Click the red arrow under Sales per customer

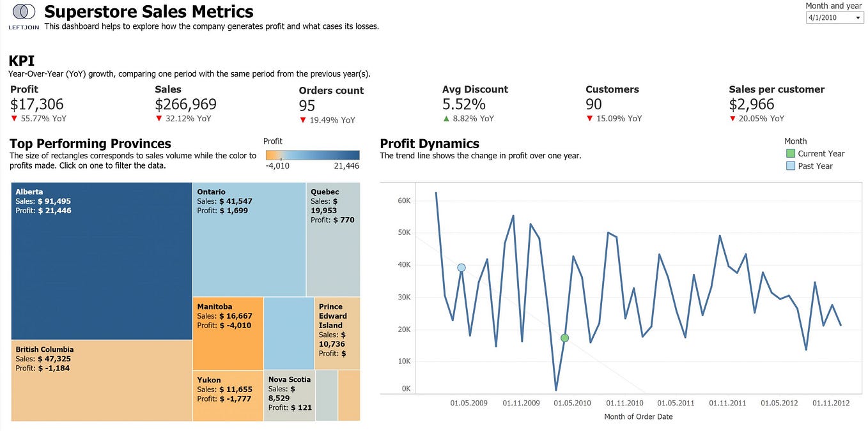click(x=732, y=119)
